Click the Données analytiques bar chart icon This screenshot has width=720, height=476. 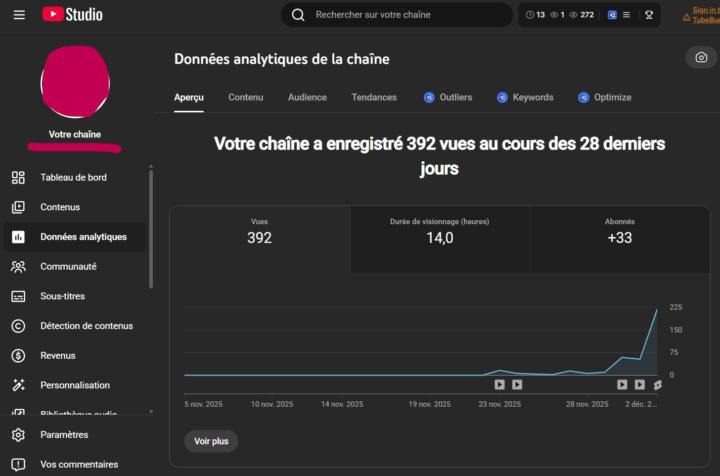(18, 237)
